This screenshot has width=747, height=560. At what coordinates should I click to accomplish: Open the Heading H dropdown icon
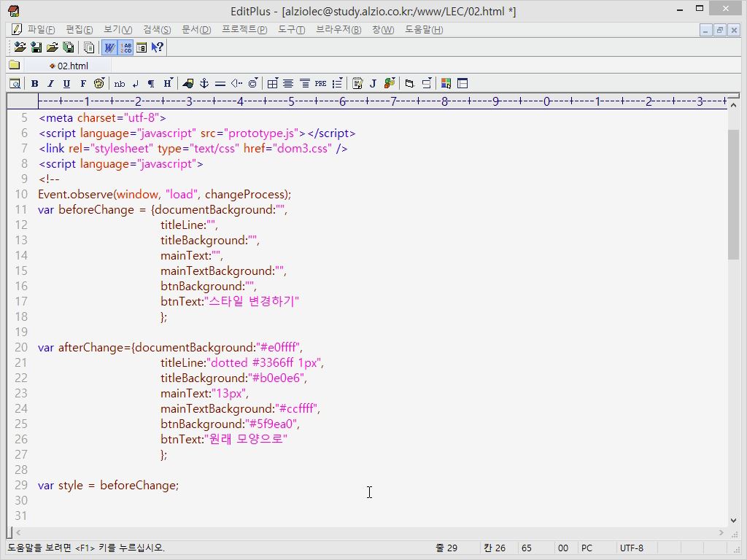tap(168, 84)
